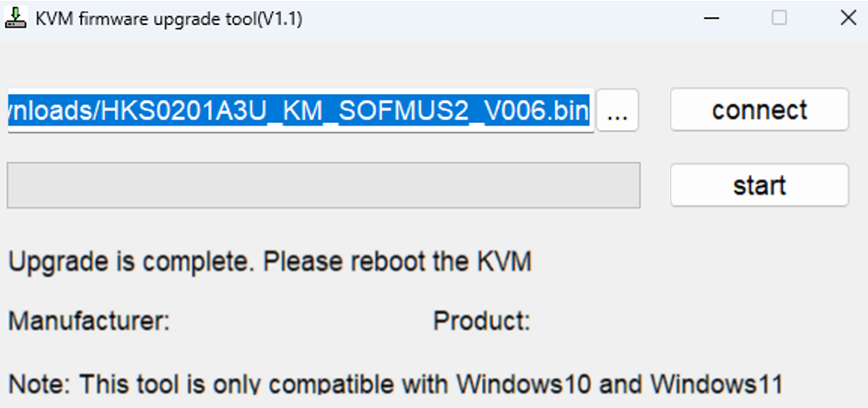Select the 'Upgrade is complete' status message
Image resolution: width=868 pixels, height=408 pixels.
(x=270, y=262)
